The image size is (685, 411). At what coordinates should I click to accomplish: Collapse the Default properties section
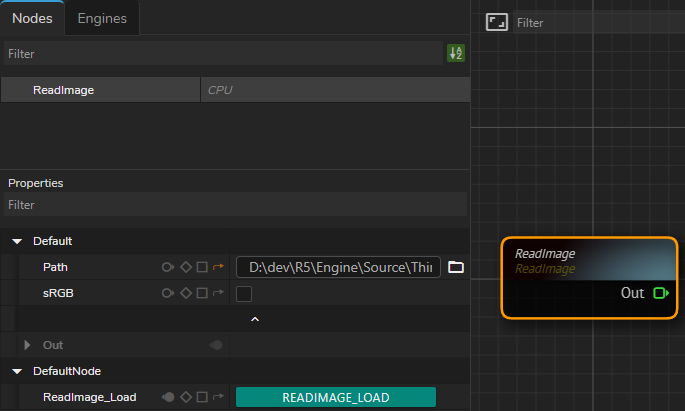[17, 241]
